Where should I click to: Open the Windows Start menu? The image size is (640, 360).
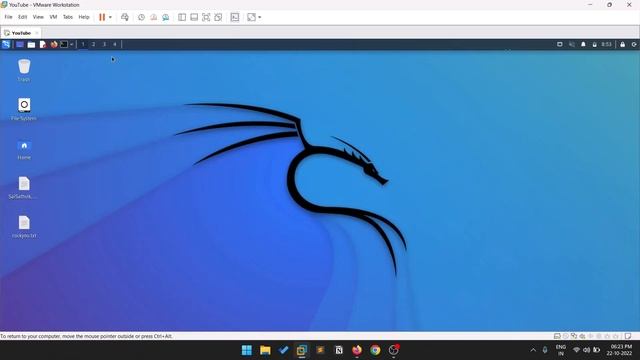pos(247,350)
